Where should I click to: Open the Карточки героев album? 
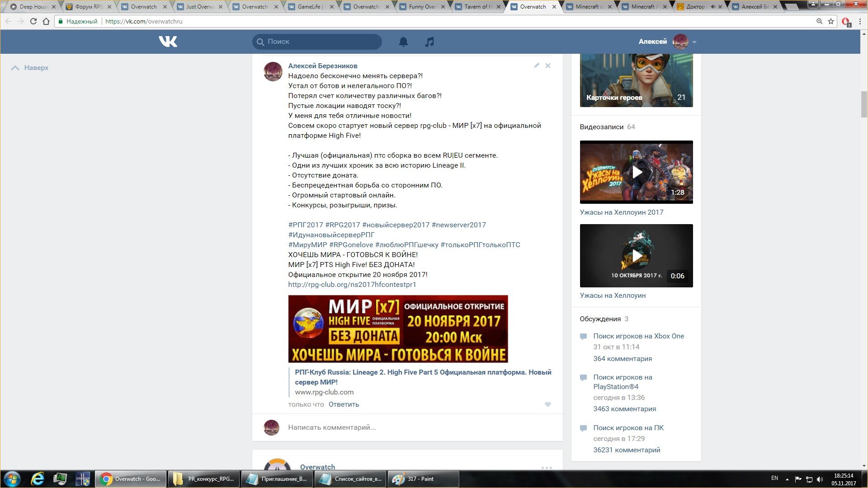click(636, 80)
